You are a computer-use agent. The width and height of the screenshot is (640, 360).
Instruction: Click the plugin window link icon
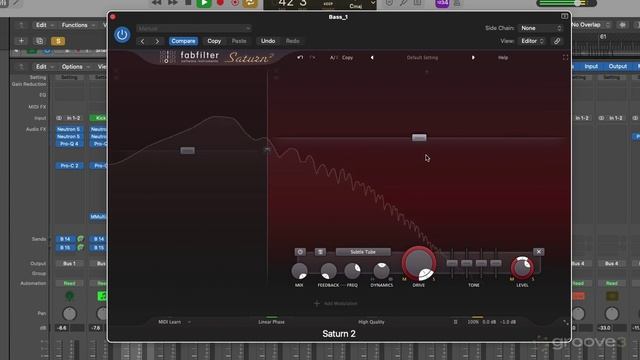click(x=557, y=41)
